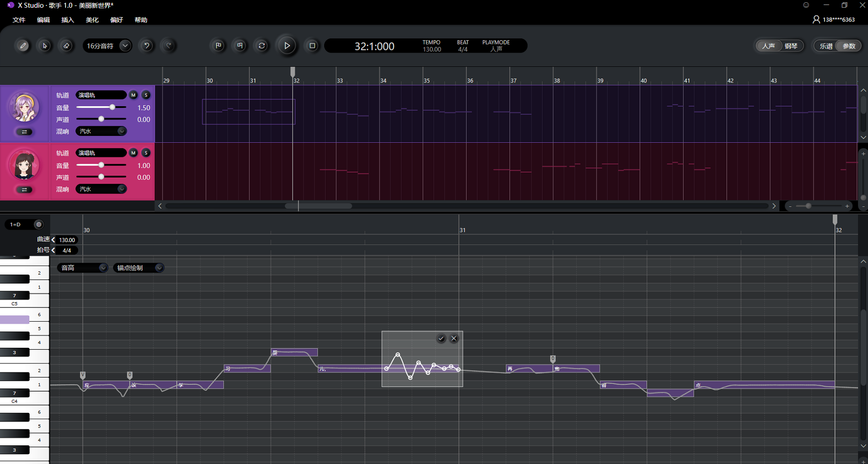
Task: Select the arrow pointer tool
Action: click(44, 46)
